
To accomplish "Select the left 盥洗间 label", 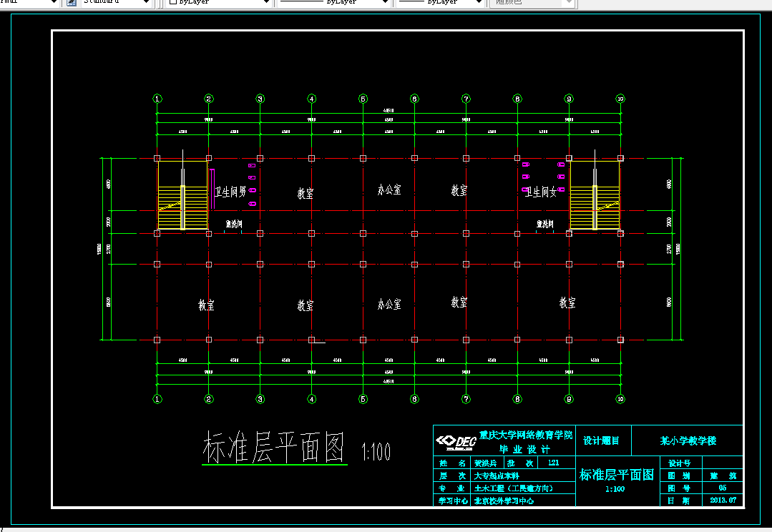I will (234, 224).
